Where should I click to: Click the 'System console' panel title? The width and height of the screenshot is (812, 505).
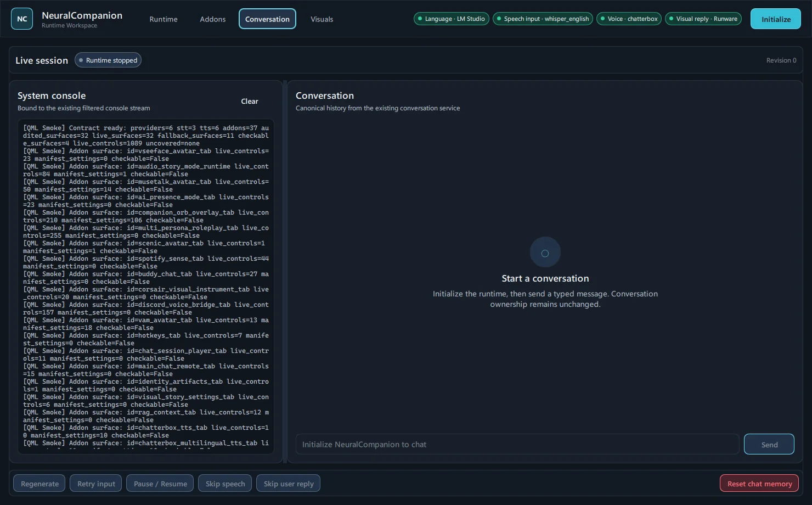pyautogui.click(x=52, y=96)
